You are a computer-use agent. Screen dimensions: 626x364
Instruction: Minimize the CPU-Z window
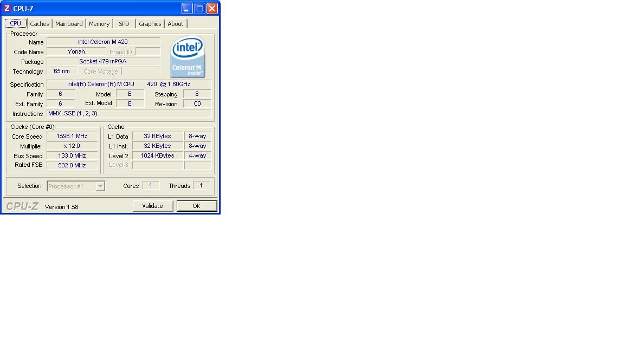pos(187,8)
